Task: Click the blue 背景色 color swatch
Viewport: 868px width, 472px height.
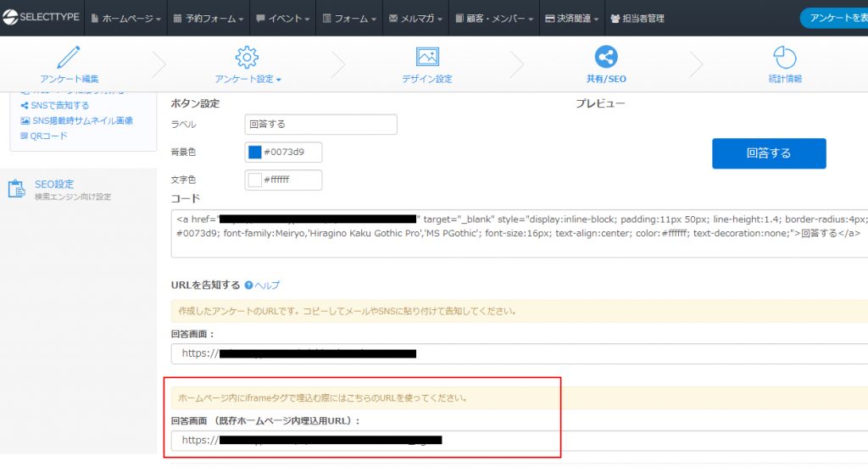Action: [x=254, y=153]
